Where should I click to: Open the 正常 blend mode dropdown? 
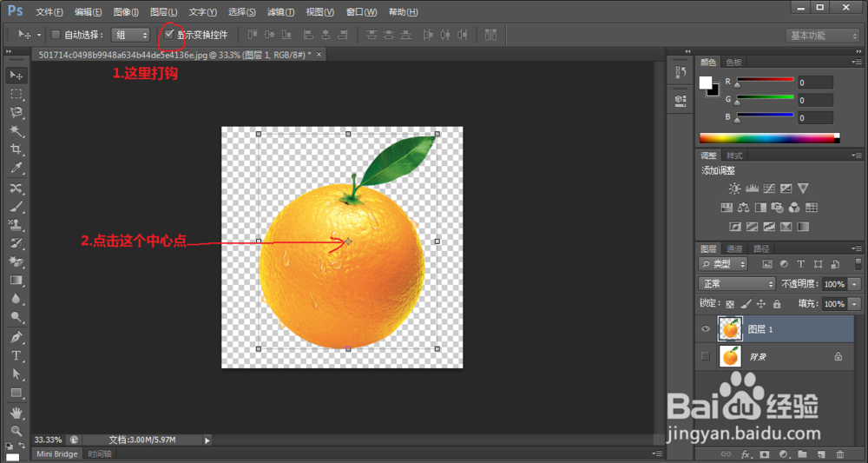[737, 283]
